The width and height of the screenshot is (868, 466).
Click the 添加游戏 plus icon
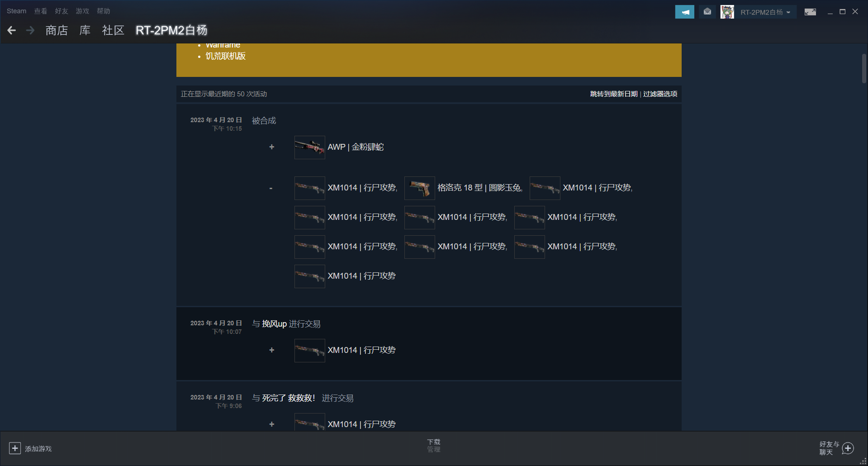coord(15,448)
